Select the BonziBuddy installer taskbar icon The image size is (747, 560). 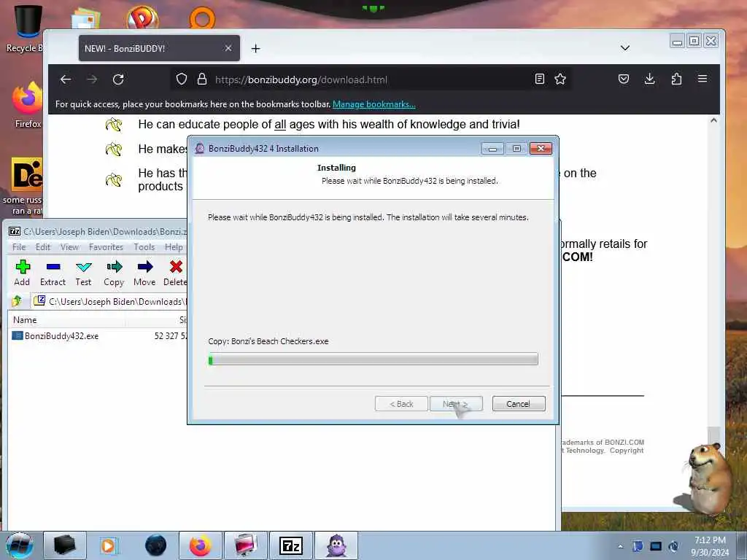click(x=336, y=545)
